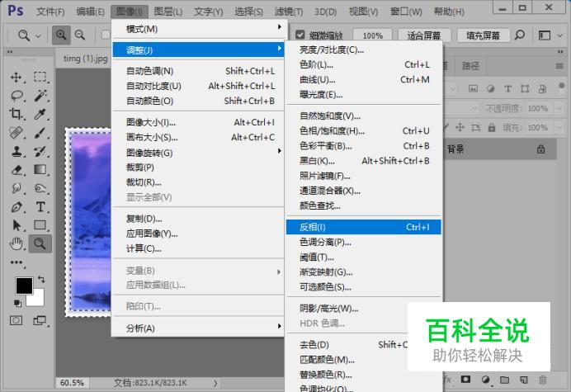571x392 pixels.
Task: Click the add layer mask icon
Action: tap(465, 380)
